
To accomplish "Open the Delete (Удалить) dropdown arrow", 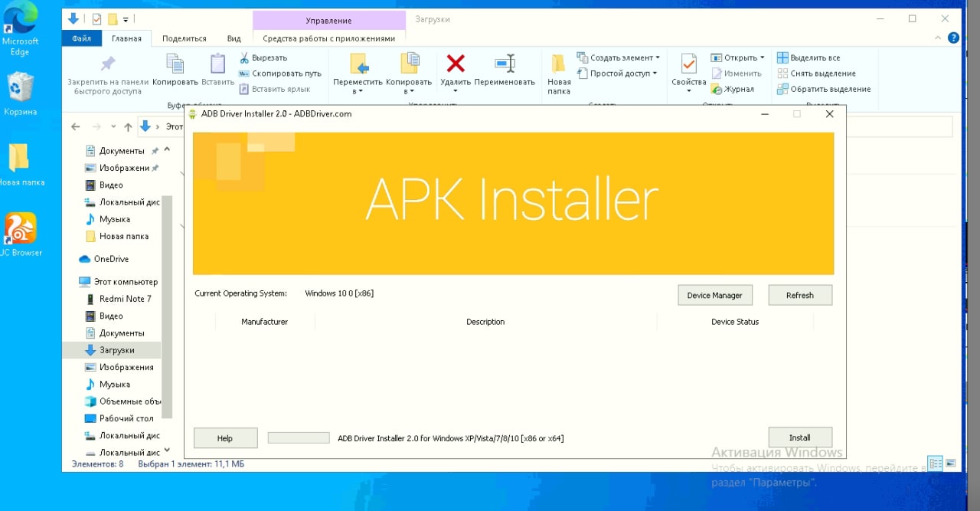I will (x=456, y=91).
